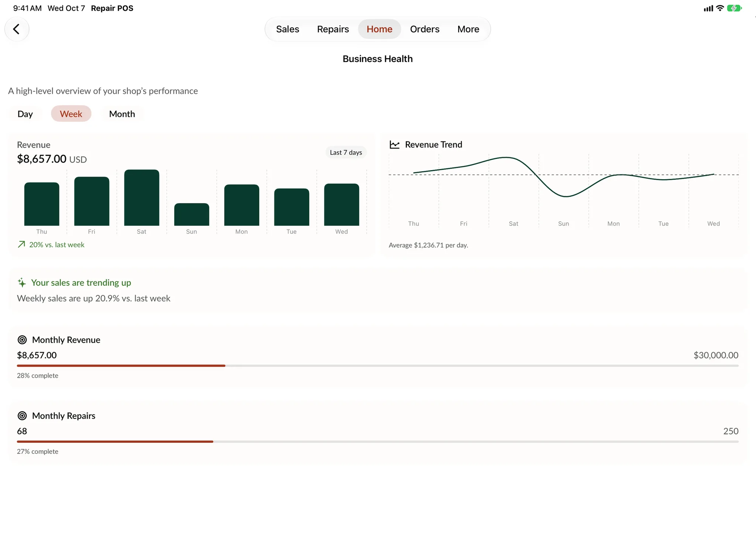Click the target icon next to Monthly Revenue
Image resolution: width=756 pixels, height=546 pixels.
click(x=22, y=340)
